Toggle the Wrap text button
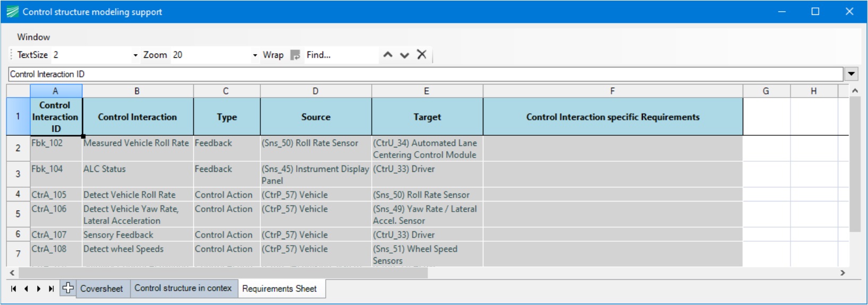The image size is (868, 305). (273, 55)
